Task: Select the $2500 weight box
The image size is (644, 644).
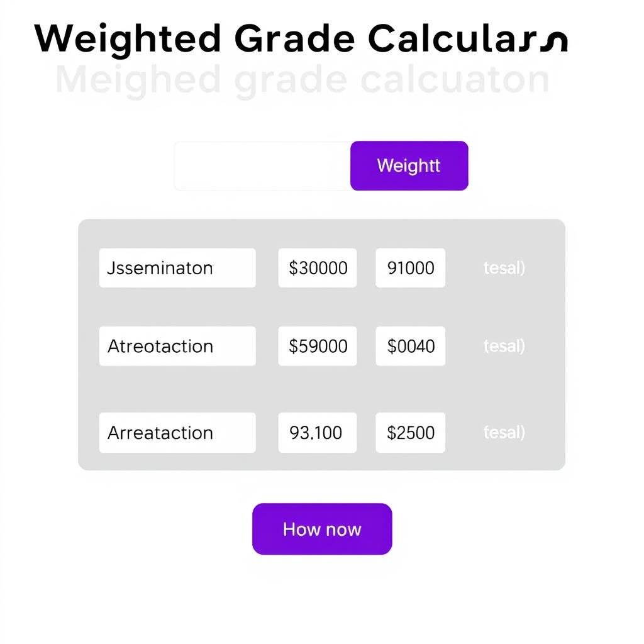Action: (x=410, y=432)
